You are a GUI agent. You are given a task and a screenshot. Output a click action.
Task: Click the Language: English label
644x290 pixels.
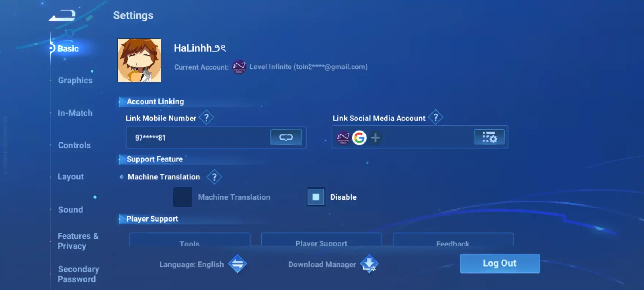click(x=192, y=264)
